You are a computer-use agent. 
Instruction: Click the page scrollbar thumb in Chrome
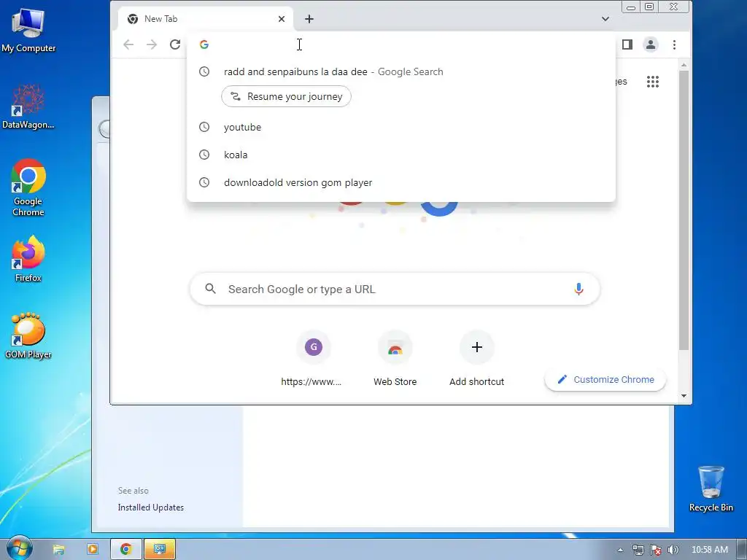(x=684, y=209)
